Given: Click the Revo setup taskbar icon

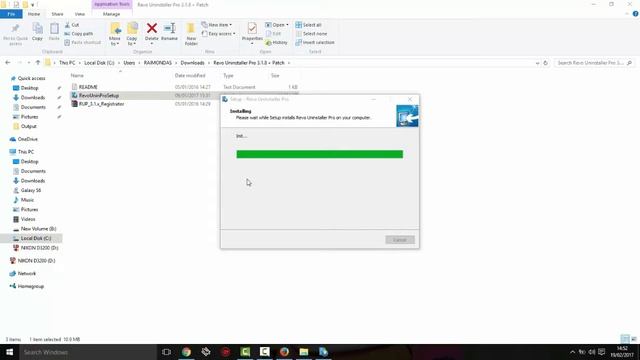Looking at the screenshot, I should click(323, 352).
